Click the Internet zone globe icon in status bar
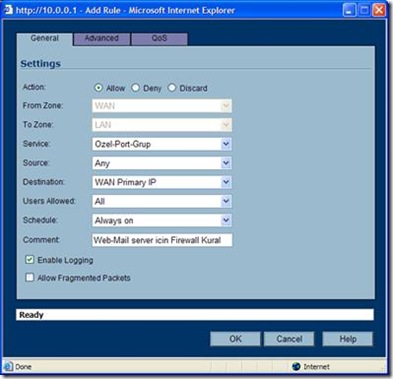The height and width of the screenshot is (379, 393). point(296,367)
